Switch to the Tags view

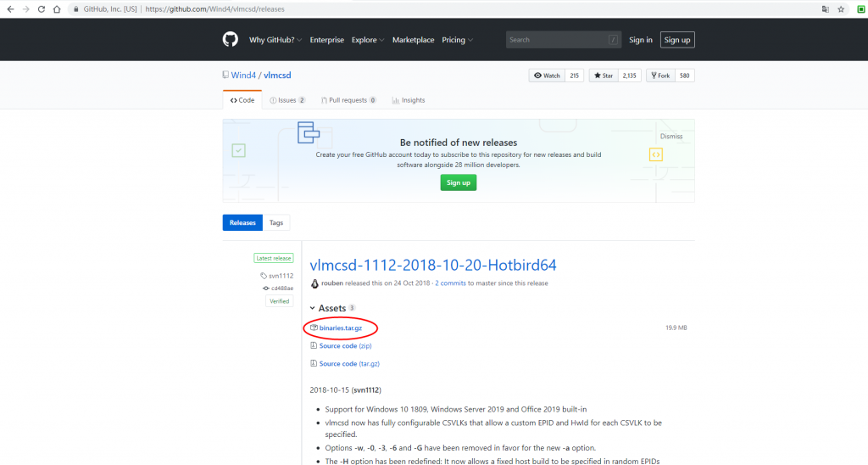[x=276, y=223]
